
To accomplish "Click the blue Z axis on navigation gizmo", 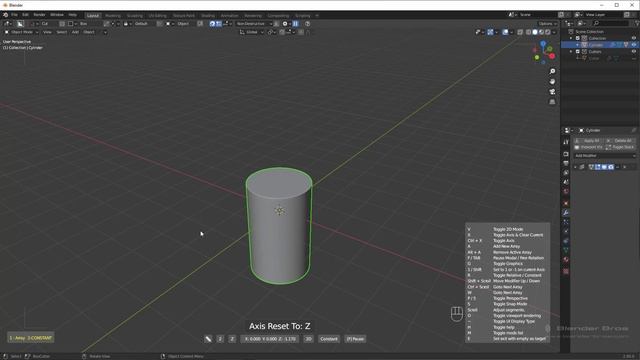I will tap(543, 43).
